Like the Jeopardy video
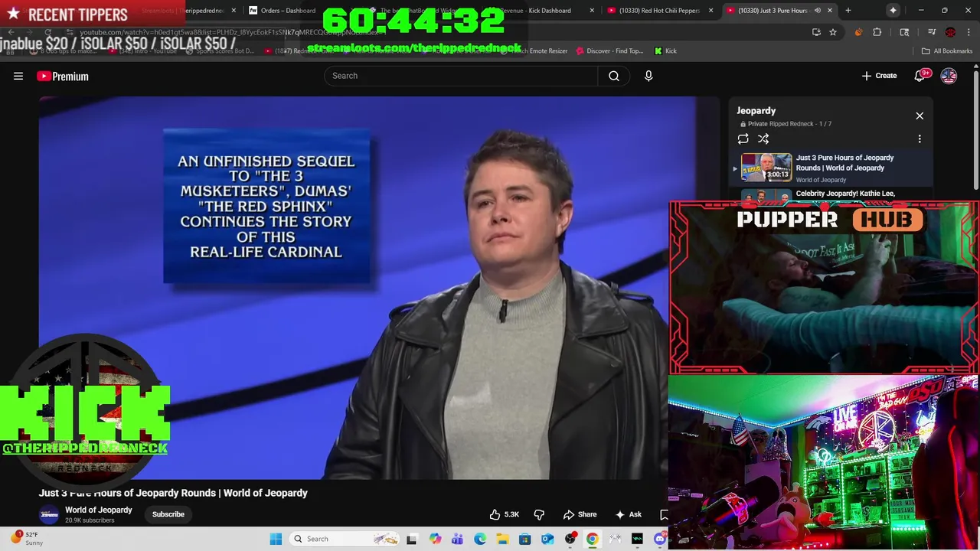 point(505,514)
